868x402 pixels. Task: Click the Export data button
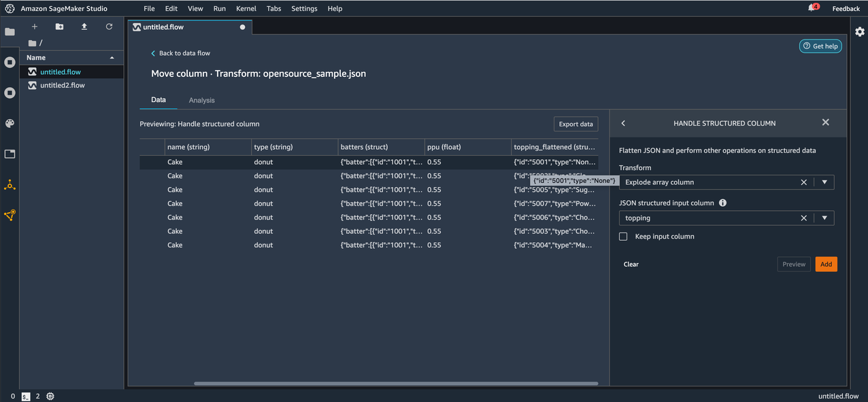point(575,124)
